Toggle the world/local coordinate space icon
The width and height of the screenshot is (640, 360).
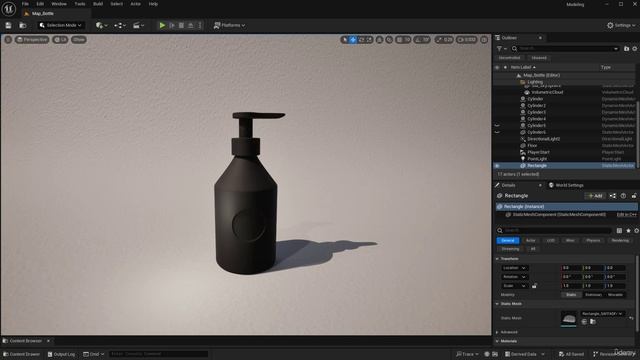click(x=379, y=40)
